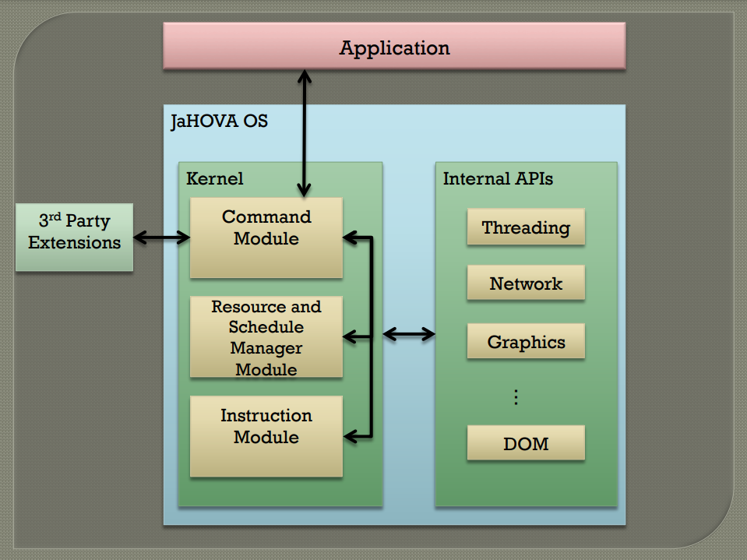Click the pink Application box

pos(394,46)
